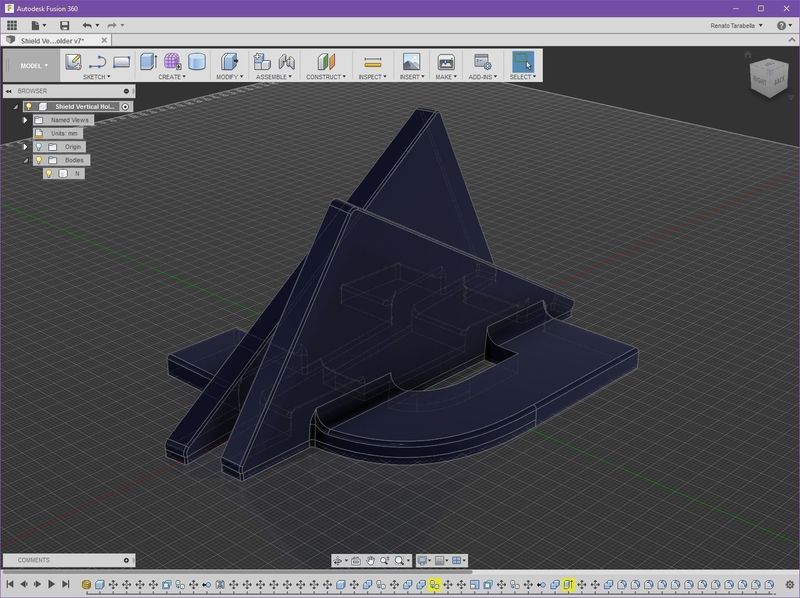Open the data panel grid icon
Image resolution: width=800 pixels, height=598 pixels.
pos(12,25)
